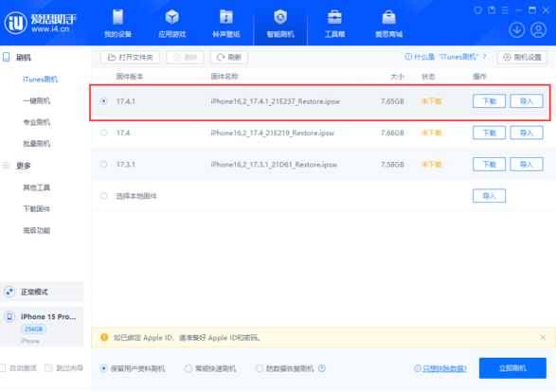This screenshot has width=556, height=392.
Task: Click the iPhone 15 Pro device icon
Action: pos(9,316)
